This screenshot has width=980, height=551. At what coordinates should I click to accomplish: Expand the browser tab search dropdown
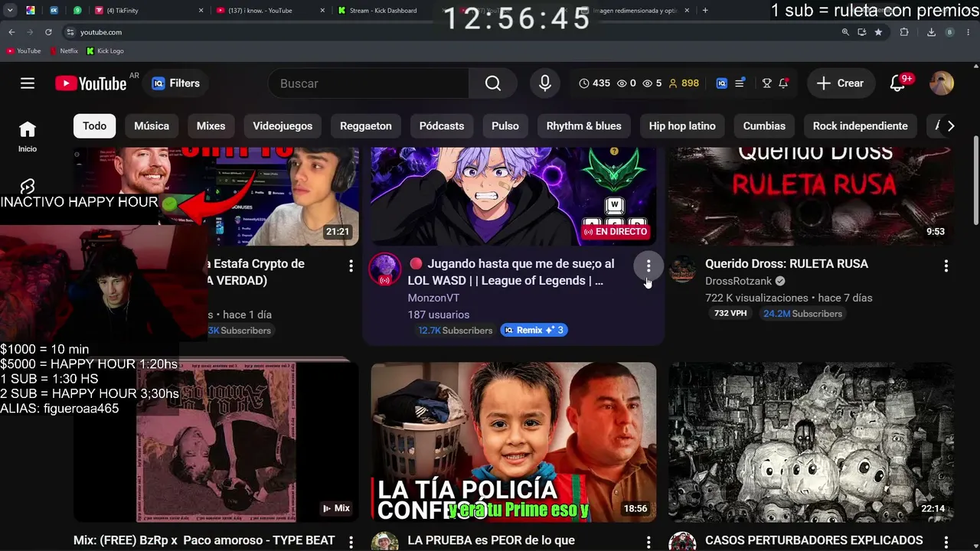[11, 11]
